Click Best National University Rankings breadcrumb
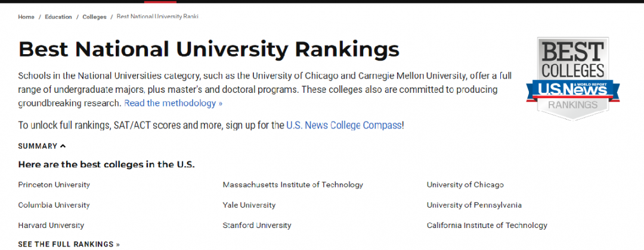644x250 pixels. [157, 17]
